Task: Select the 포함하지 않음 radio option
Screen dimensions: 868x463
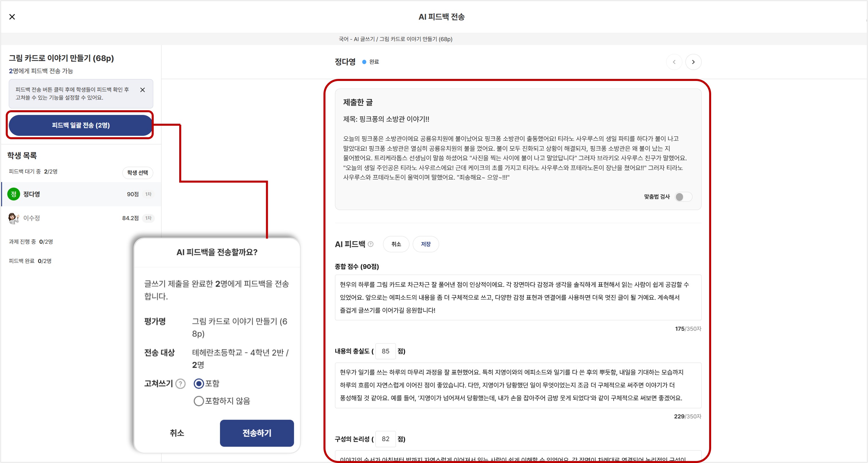Action: click(198, 401)
